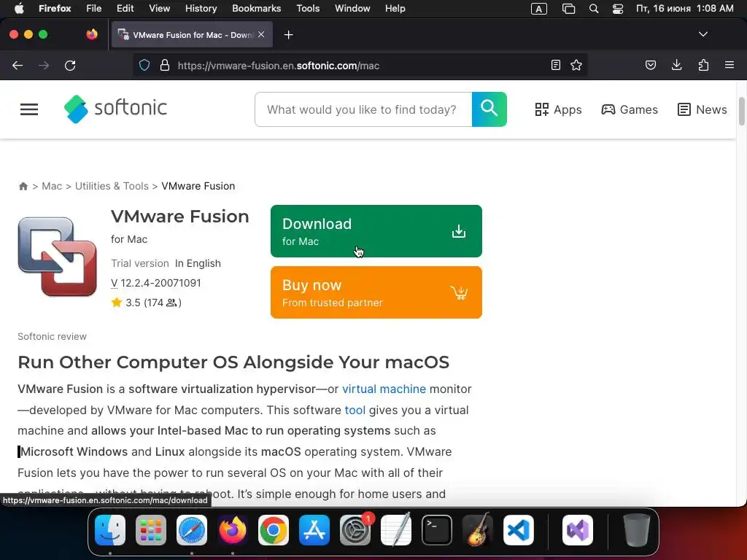Open Control Center in menu bar
Image resolution: width=747 pixels, height=560 pixels.
tap(618, 9)
